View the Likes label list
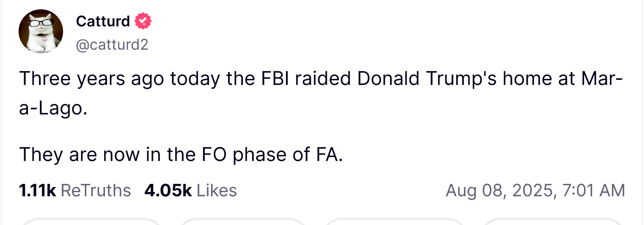Image resolution: width=644 pixels, height=225 pixels. coord(216,190)
